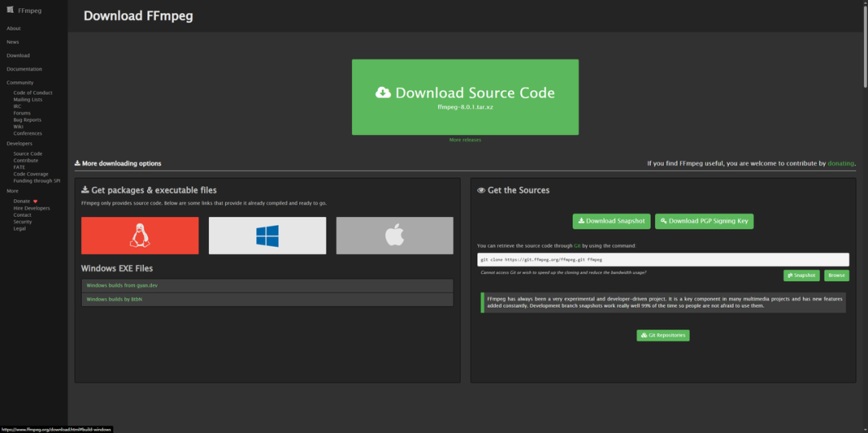
Task: Open Community in the sidebar
Action: 20,83
